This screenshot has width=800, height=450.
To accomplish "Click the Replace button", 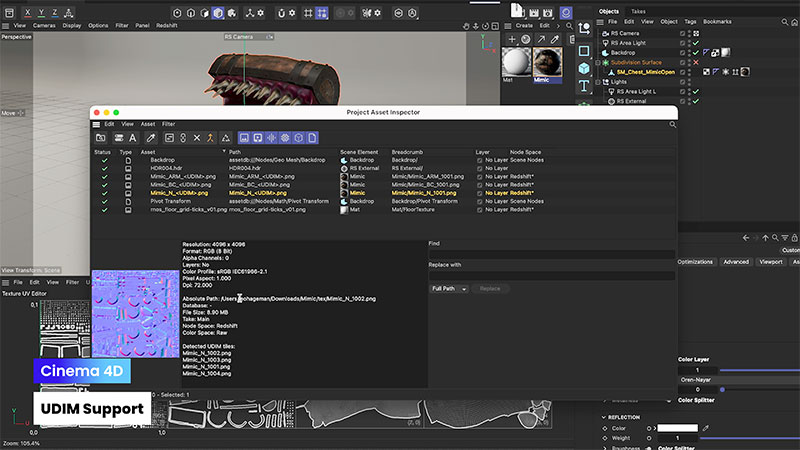I will pos(490,288).
